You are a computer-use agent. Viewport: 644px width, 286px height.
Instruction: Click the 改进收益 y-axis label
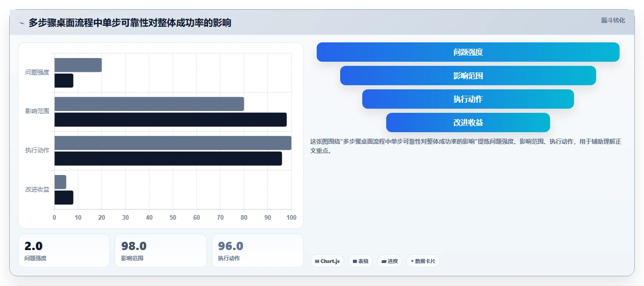(x=37, y=189)
